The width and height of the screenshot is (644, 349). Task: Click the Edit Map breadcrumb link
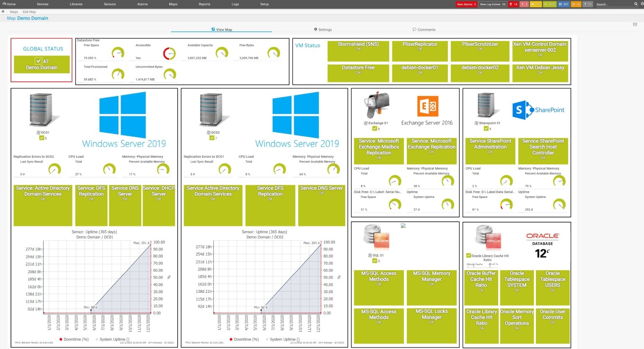(29, 12)
